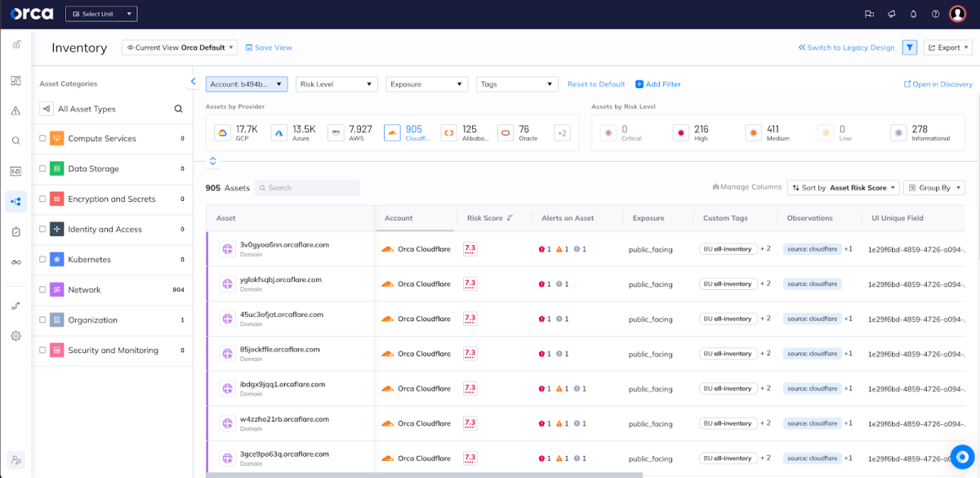Click the sort arrow in the Risk Score header

pos(510,218)
